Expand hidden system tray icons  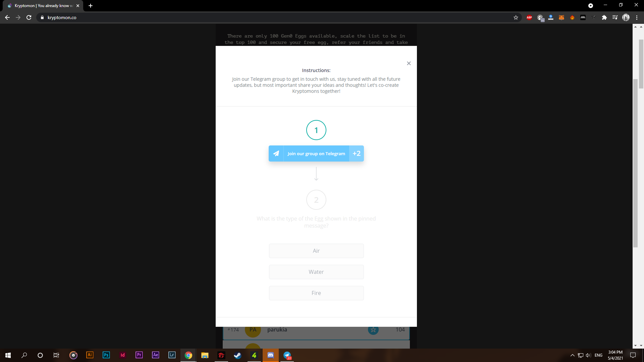tap(573, 355)
